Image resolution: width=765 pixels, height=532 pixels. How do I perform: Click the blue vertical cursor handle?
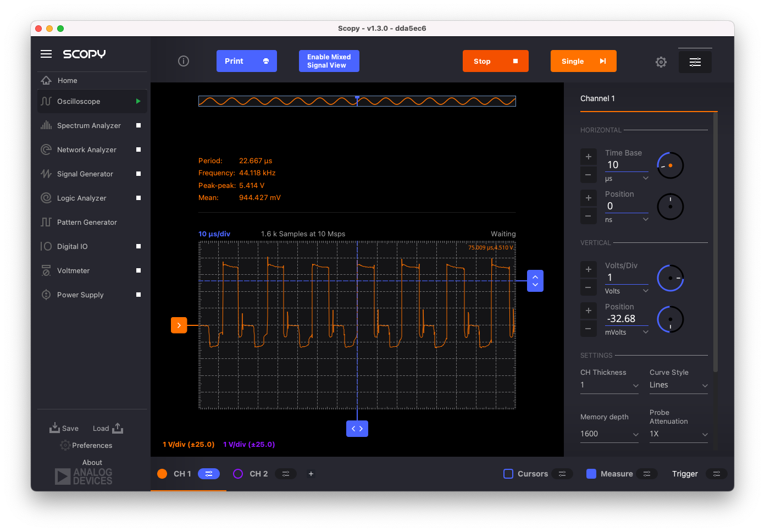click(x=535, y=281)
